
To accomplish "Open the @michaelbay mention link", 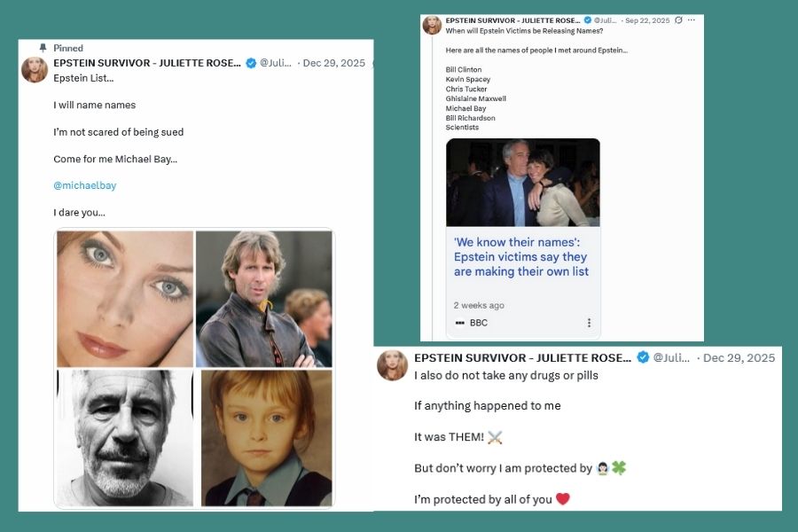I will coord(84,185).
